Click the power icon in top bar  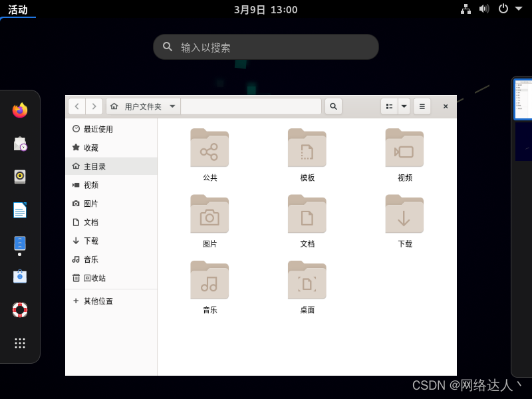(x=503, y=9)
